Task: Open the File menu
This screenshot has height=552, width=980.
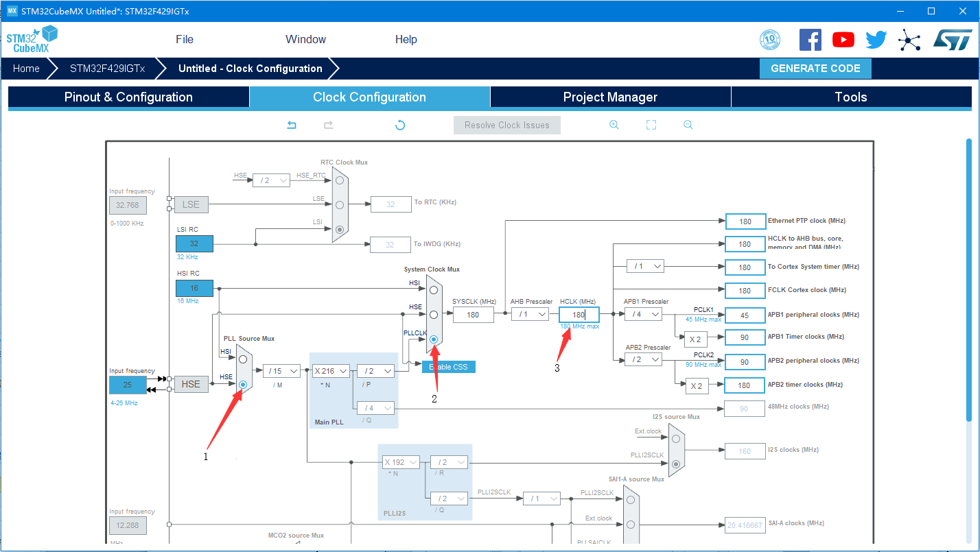Action: click(x=185, y=40)
